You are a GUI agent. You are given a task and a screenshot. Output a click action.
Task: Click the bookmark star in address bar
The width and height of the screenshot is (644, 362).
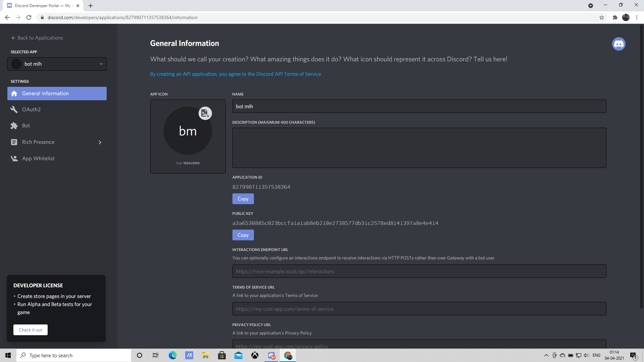602,17
